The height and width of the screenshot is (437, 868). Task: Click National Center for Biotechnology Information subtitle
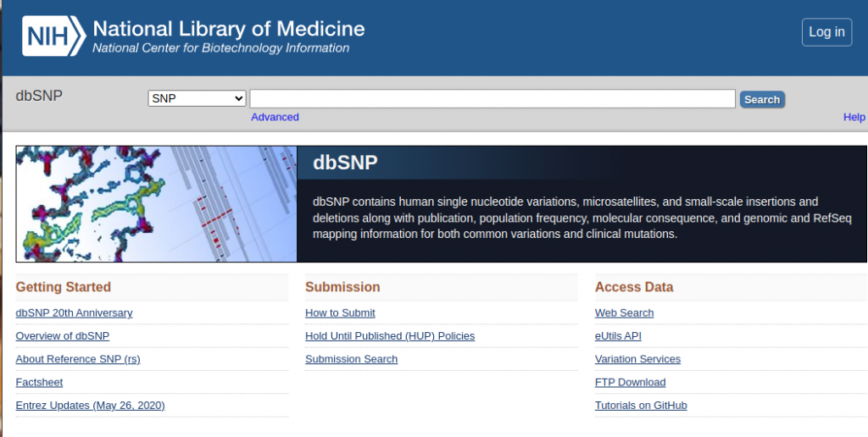coord(221,48)
